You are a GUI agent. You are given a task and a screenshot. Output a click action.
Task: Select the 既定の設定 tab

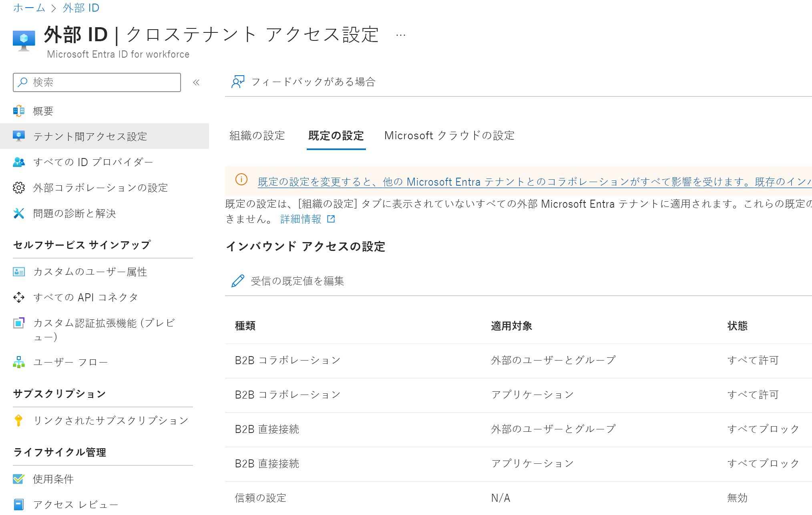click(336, 136)
